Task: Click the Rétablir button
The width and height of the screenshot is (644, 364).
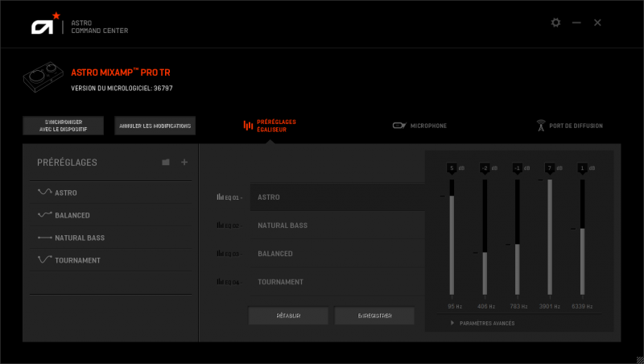Action: pyautogui.click(x=288, y=316)
